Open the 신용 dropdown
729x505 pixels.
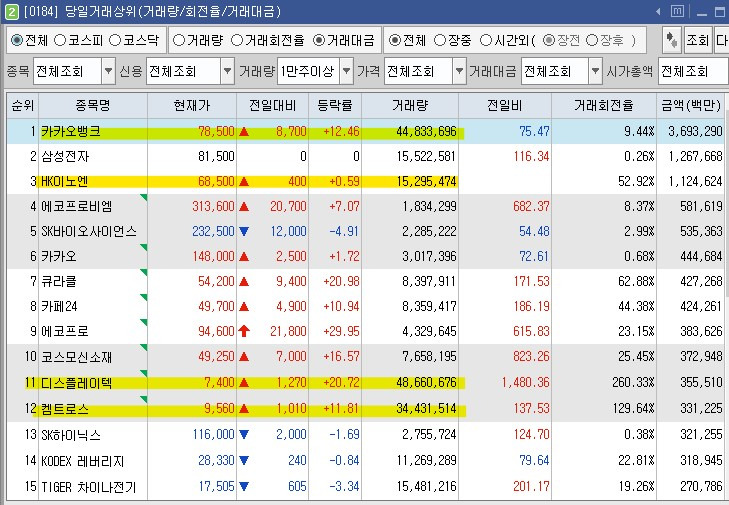227,71
